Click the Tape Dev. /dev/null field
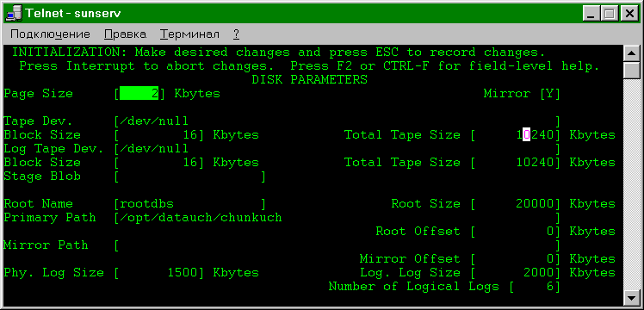This screenshot has width=644, height=310. 337,121
